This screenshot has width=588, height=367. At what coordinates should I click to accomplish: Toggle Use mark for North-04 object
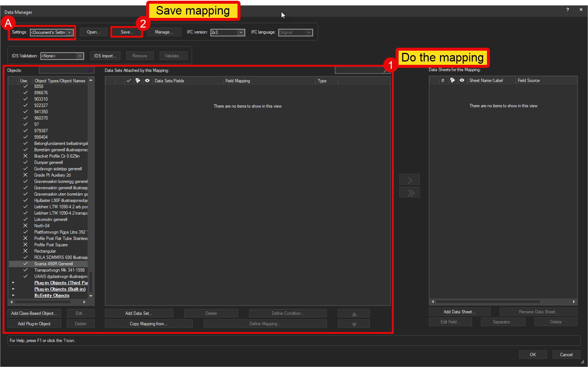tap(25, 226)
